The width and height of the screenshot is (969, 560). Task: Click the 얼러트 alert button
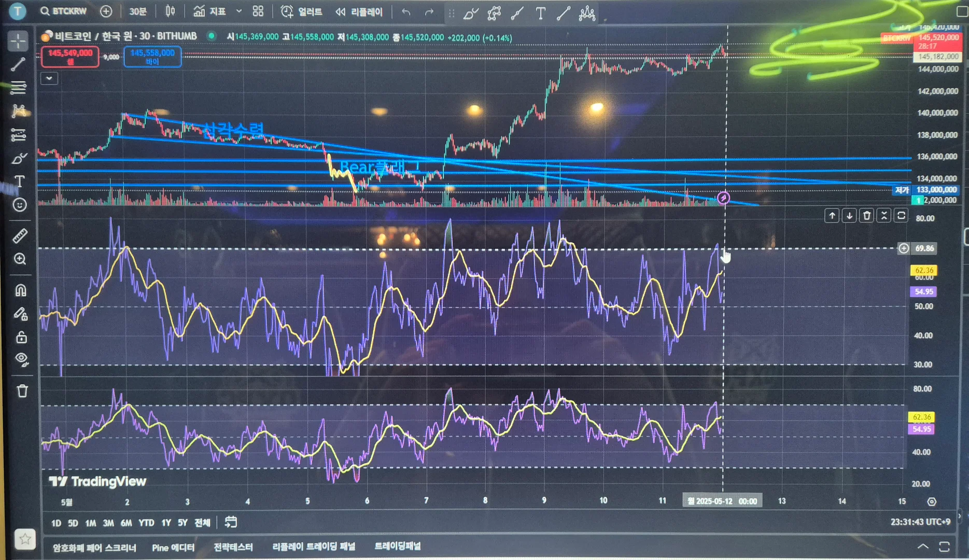coord(301,11)
